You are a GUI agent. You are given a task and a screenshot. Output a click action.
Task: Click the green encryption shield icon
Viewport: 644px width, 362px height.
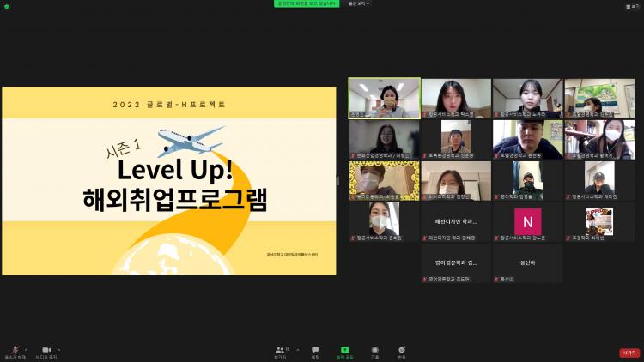point(7,4)
